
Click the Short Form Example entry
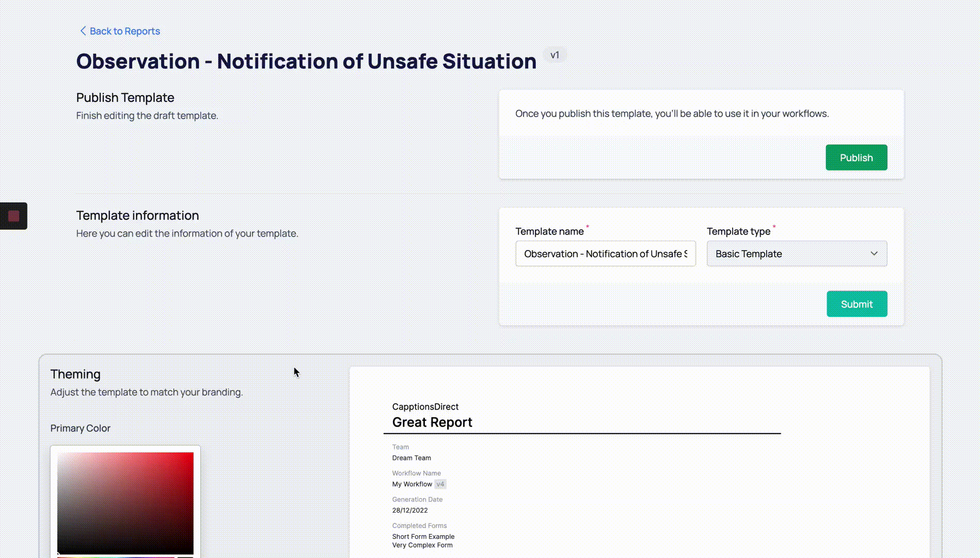[x=423, y=536]
